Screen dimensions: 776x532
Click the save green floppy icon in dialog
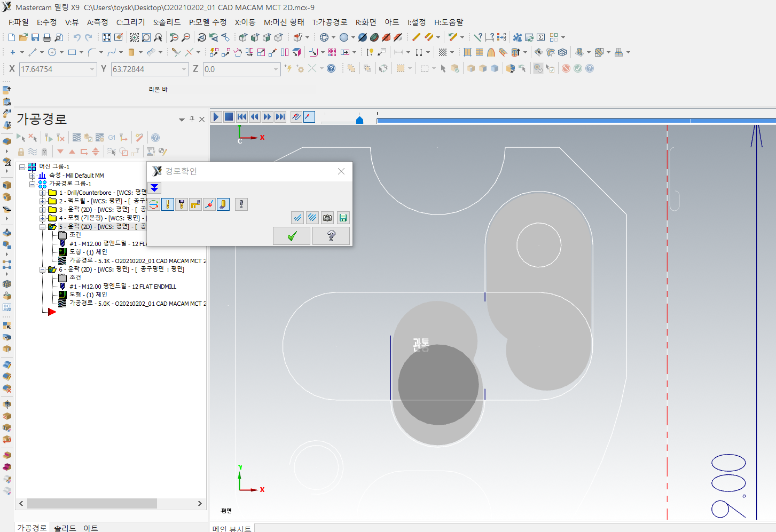pos(343,218)
